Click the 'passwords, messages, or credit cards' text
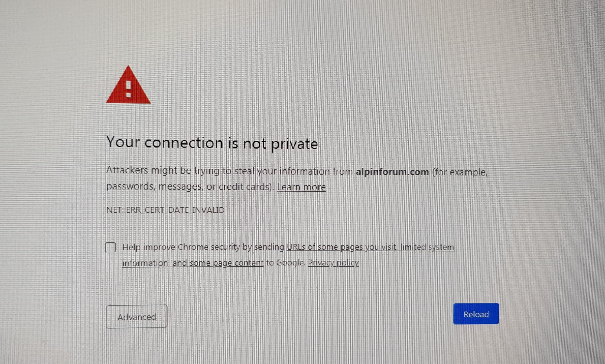 [190, 187]
